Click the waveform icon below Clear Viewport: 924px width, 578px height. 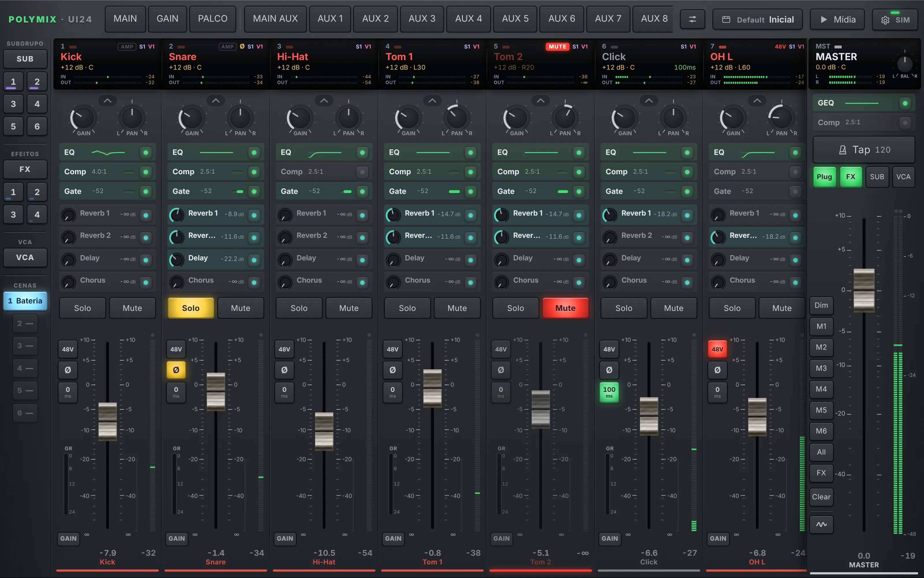821,524
